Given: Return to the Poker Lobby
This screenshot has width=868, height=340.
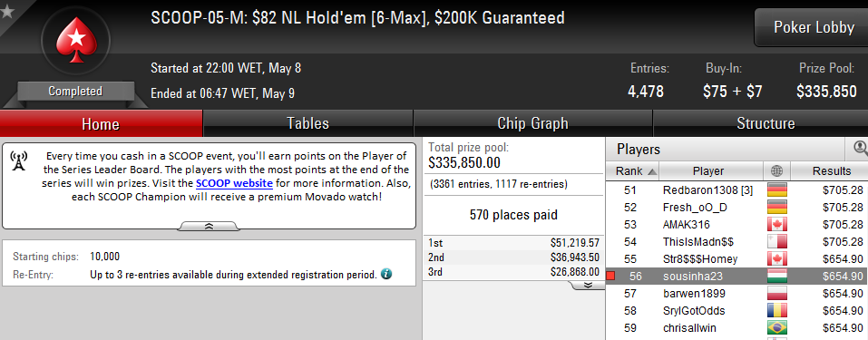Looking at the screenshot, I should tap(814, 27).
